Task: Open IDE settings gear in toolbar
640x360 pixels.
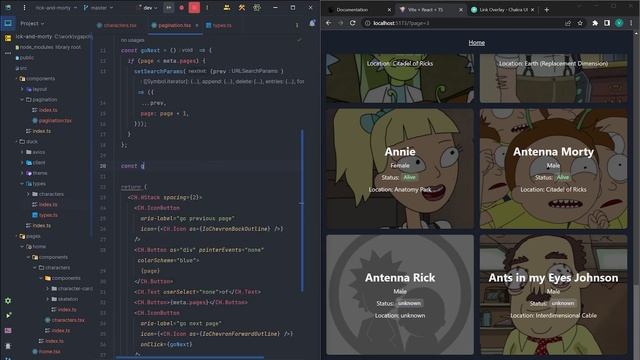Action: click(x=257, y=7)
